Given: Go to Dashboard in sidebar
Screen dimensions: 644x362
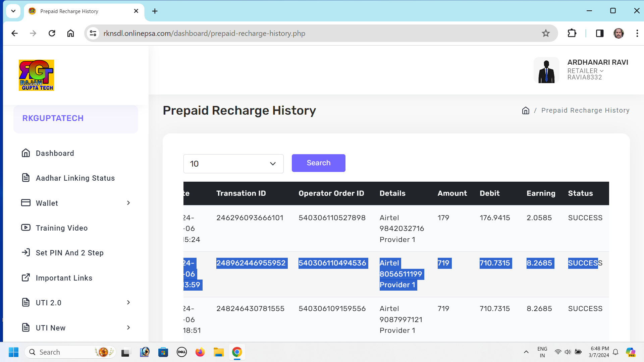Looking at the screenshot, I should (x=55, y=153).
